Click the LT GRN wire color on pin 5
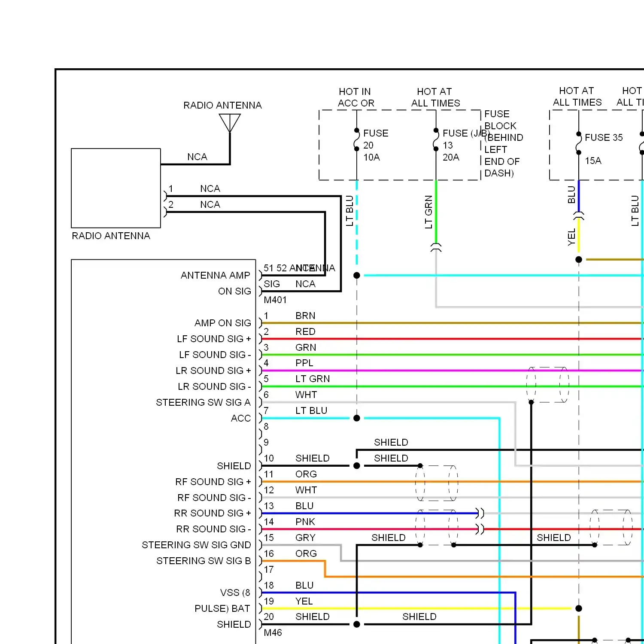The height and width of the screenshot is (644, 644). click(313, 379)
